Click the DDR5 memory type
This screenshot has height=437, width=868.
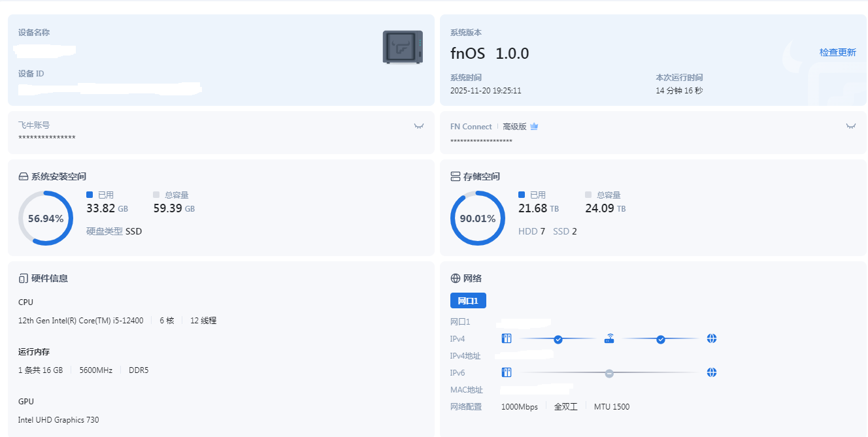click(139, 370)
